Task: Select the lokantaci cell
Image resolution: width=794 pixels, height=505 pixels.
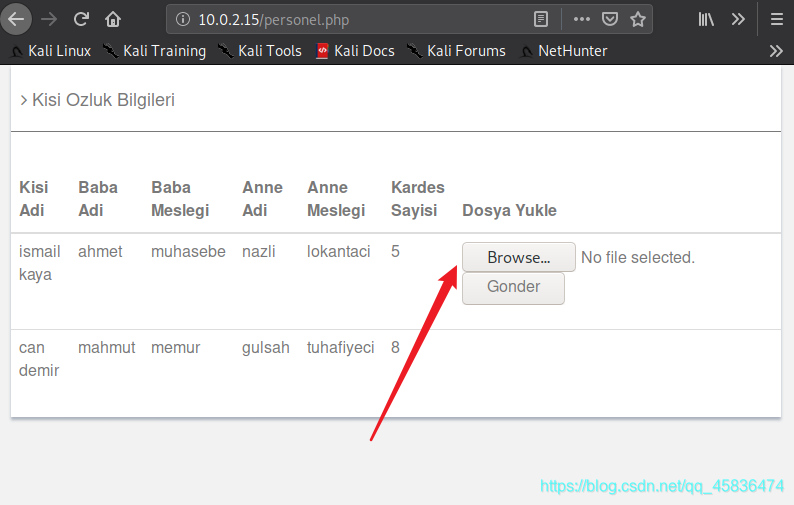Action: click(x=339, y=251)
